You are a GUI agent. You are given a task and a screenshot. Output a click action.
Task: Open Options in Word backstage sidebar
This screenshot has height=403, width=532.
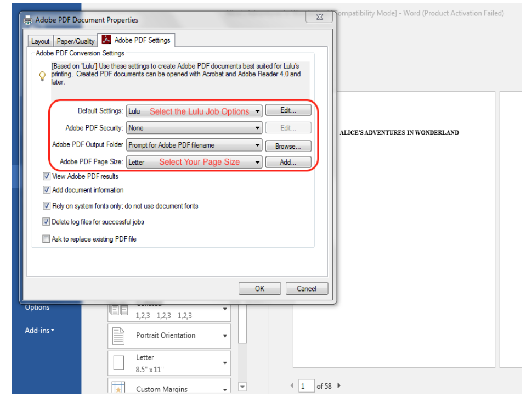coord(37,307)
